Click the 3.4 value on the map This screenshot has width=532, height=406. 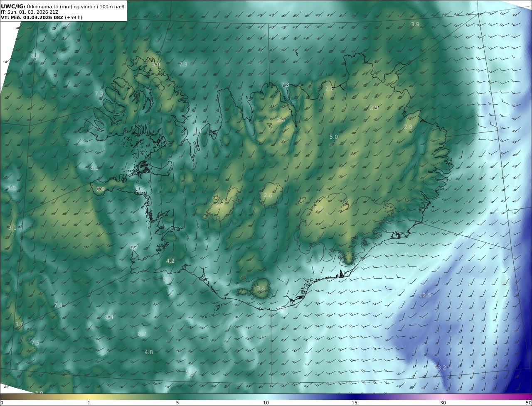(261, 289)
